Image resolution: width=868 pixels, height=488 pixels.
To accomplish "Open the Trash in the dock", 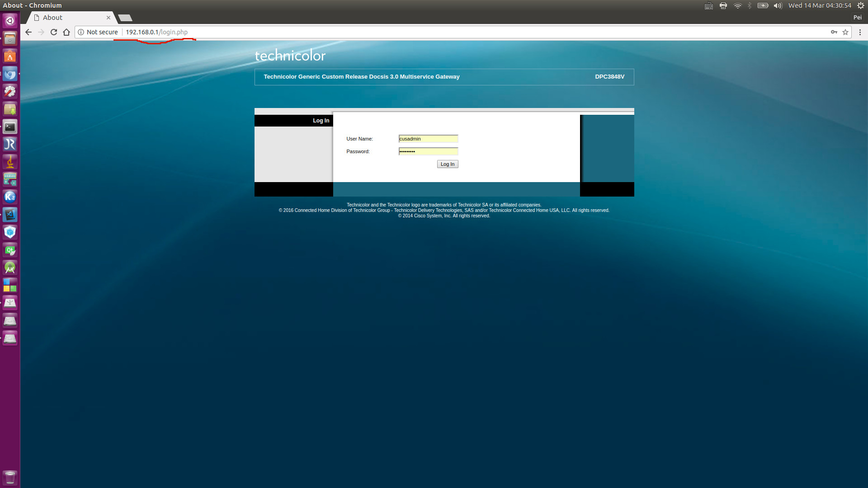I will click(10, 477).
